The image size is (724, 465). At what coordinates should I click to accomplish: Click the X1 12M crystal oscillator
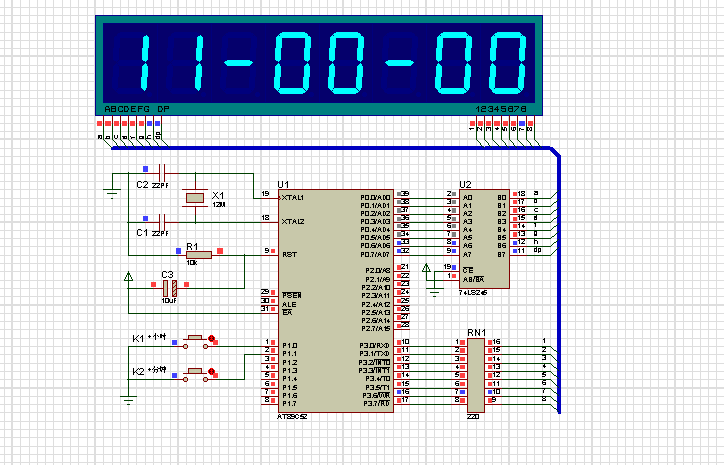click(194, 198)
